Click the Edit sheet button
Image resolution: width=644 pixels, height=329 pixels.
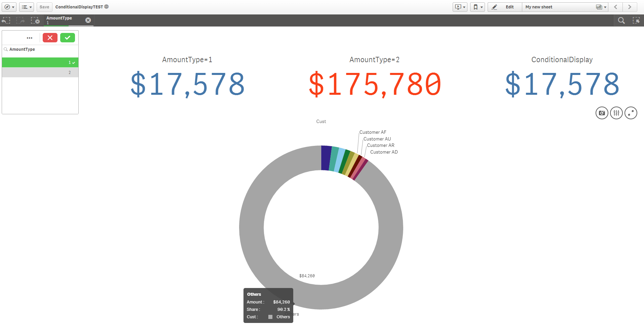[505, 7]
